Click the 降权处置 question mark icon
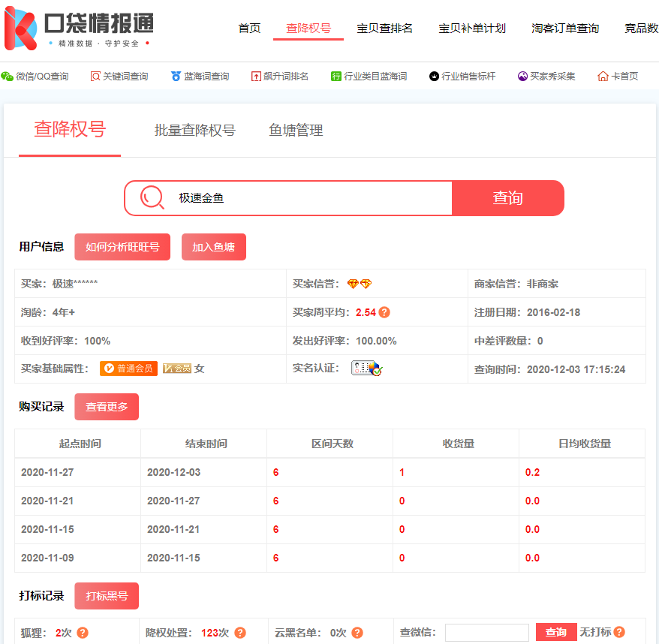The height and width of the screenshot is (644, 659). click(x=240, y=633)
